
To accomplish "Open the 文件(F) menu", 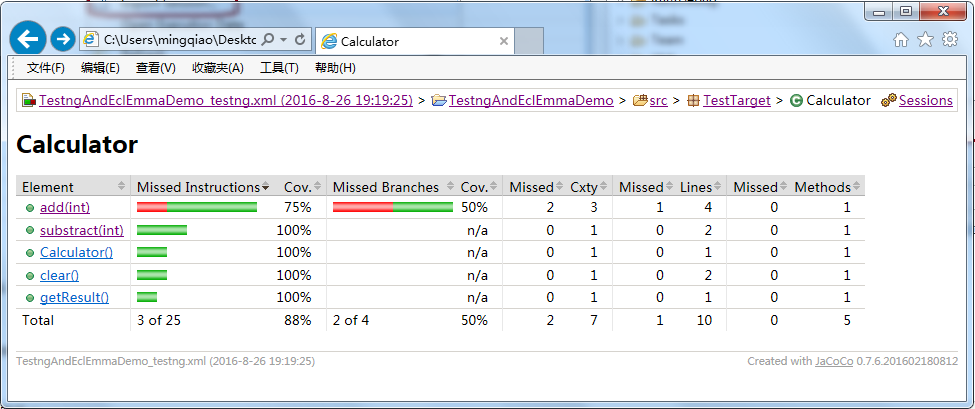I will [x=45, y=68].
